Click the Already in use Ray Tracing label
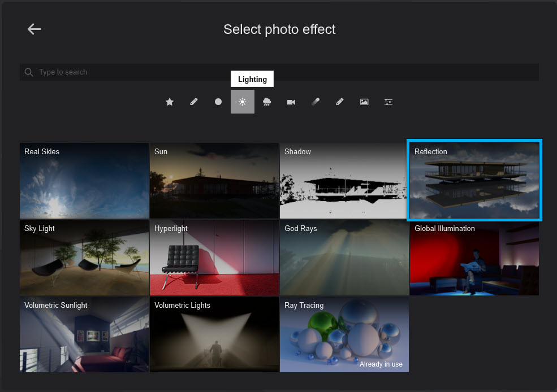 pyautogui.click(x=381, y=364)
